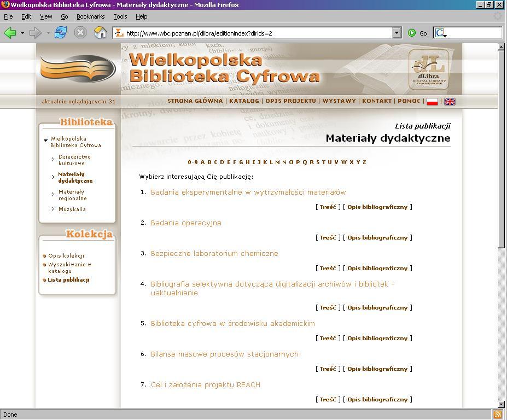Image resolution: width=507 pixels, height=420 pixels.
Task: Open the Tools menu
Action: [120, 16]
